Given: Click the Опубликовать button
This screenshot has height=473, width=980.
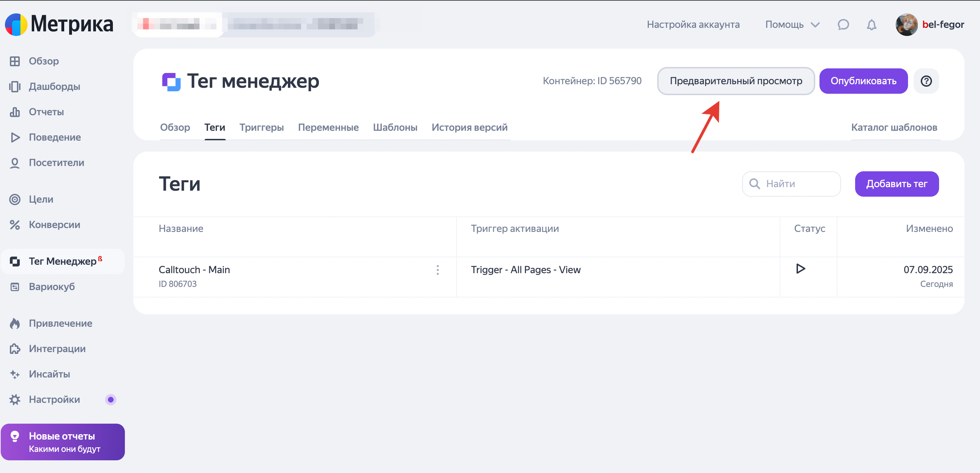Looking at the screenshot, I should click(863, 81).
